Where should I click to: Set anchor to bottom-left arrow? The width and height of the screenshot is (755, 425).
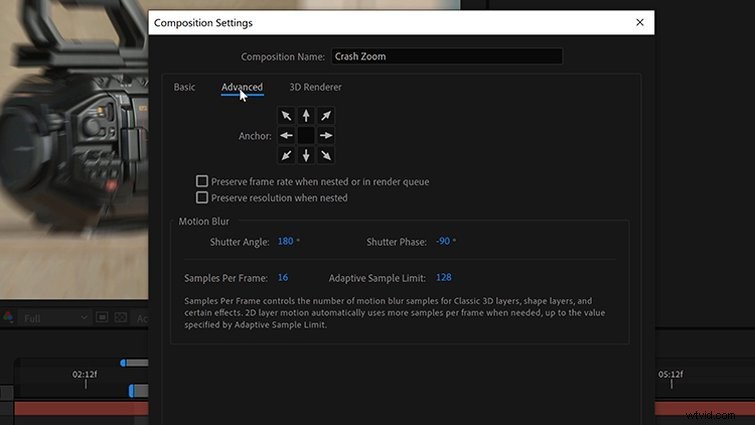pyautogui.click(x=287, y=155)
